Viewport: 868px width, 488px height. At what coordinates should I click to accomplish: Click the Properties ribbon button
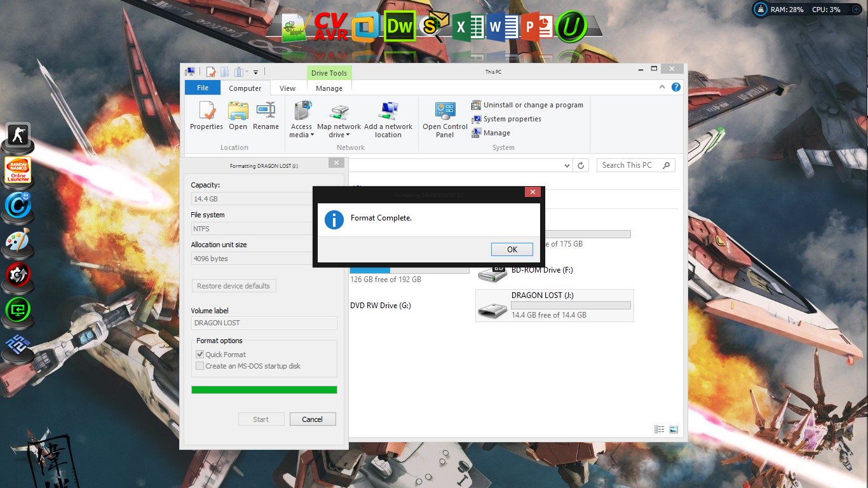coord(207,116)
